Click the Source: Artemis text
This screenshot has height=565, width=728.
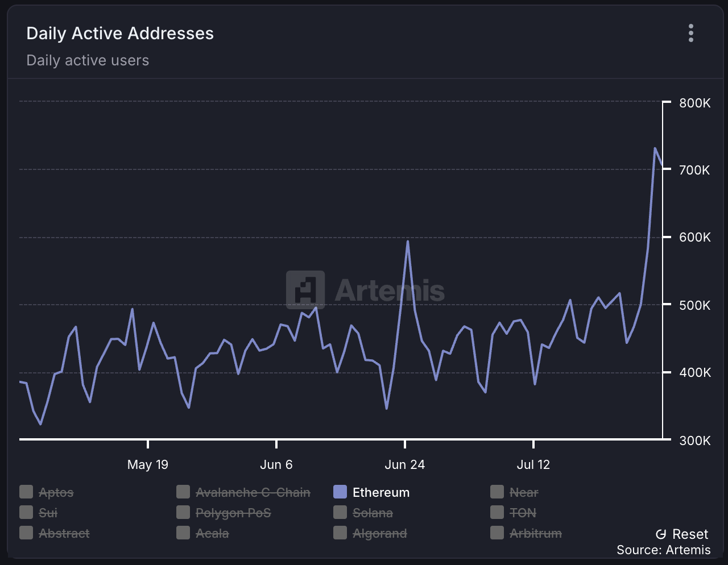click(x=664, y=550)
